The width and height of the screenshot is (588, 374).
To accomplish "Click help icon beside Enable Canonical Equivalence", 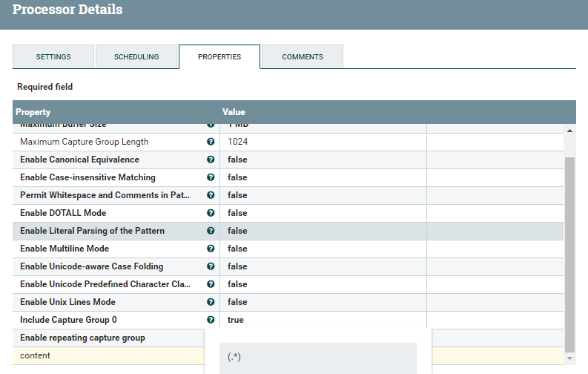I will pos(211,160).
